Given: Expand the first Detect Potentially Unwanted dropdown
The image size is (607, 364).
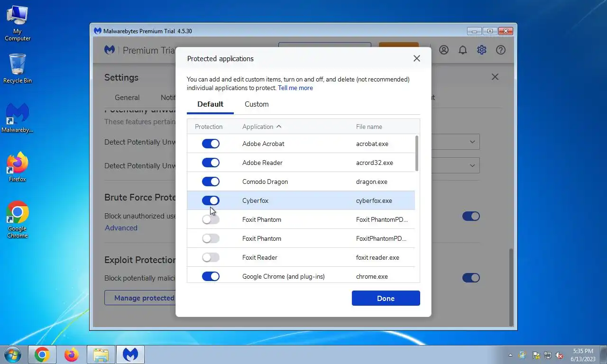Looking at the screenshot, I should 472,142.
